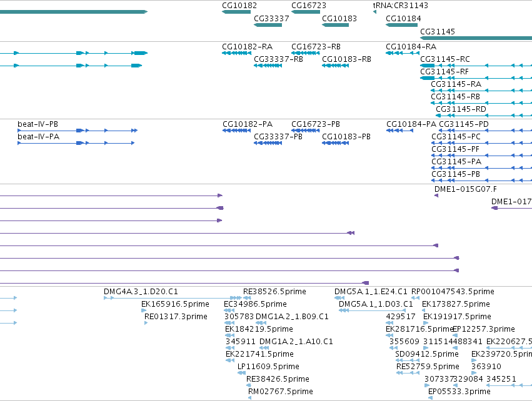Click transcript label "CG16723-RB"
Image resolution: width=532 pixels, height=401 pixels.
(316, 47)
